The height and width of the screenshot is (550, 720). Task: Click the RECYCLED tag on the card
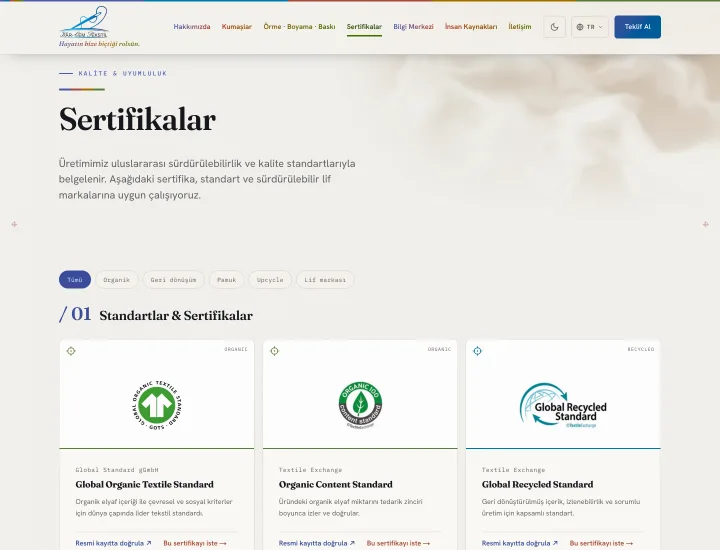coord(641,349)
